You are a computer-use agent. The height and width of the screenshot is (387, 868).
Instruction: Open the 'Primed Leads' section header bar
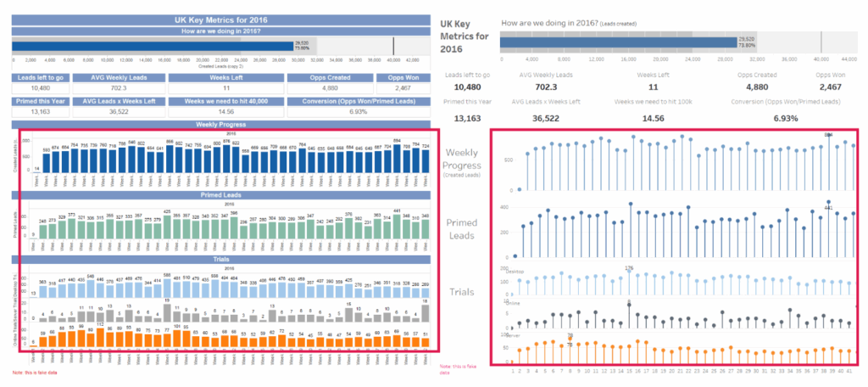[x=221, y=194]
